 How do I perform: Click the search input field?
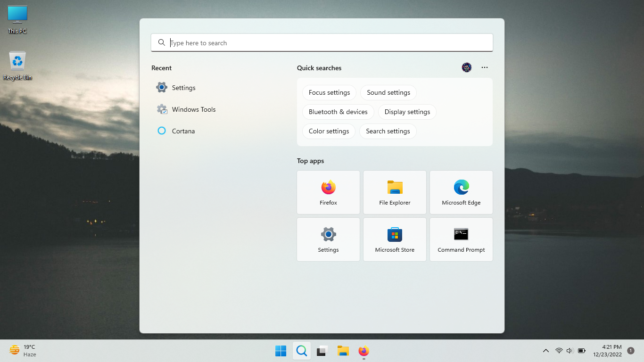[322, 42]
